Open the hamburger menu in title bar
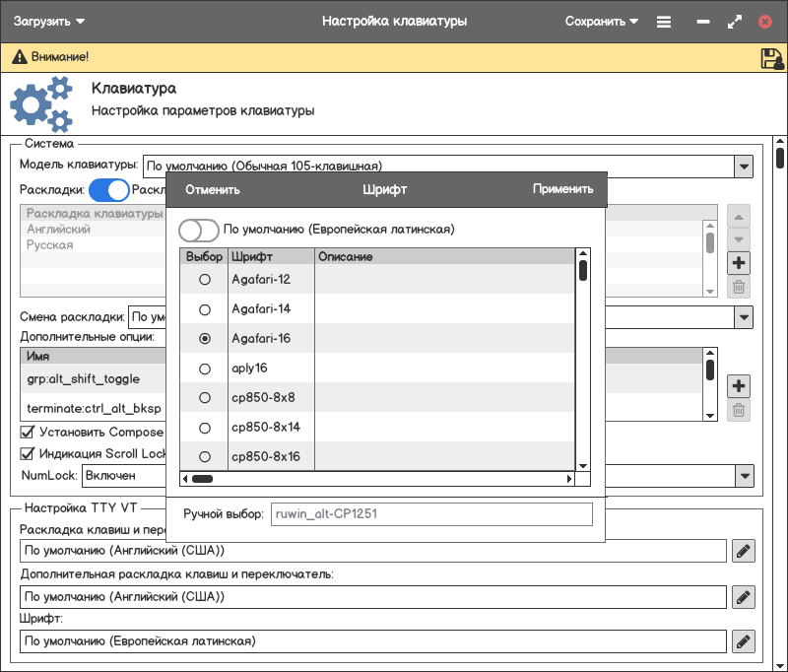Screen dimensions: 788x672 click(664, 21)
